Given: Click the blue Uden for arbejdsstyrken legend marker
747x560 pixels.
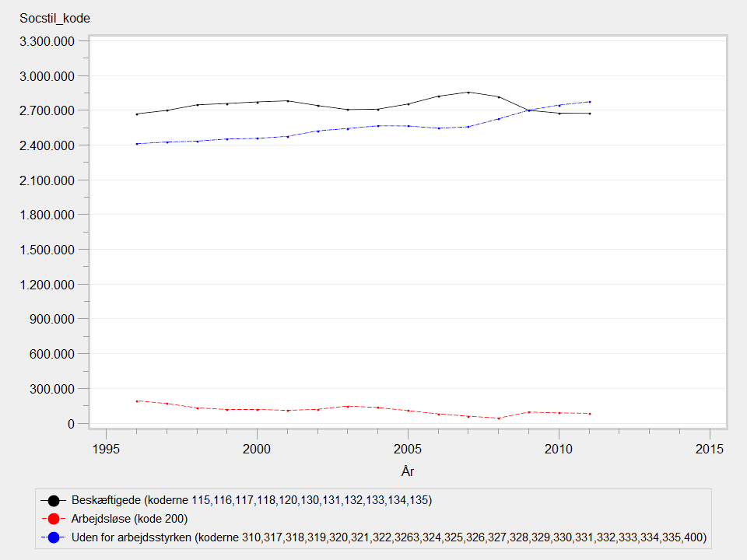Looking at the screenshot, I should point(54,537).
